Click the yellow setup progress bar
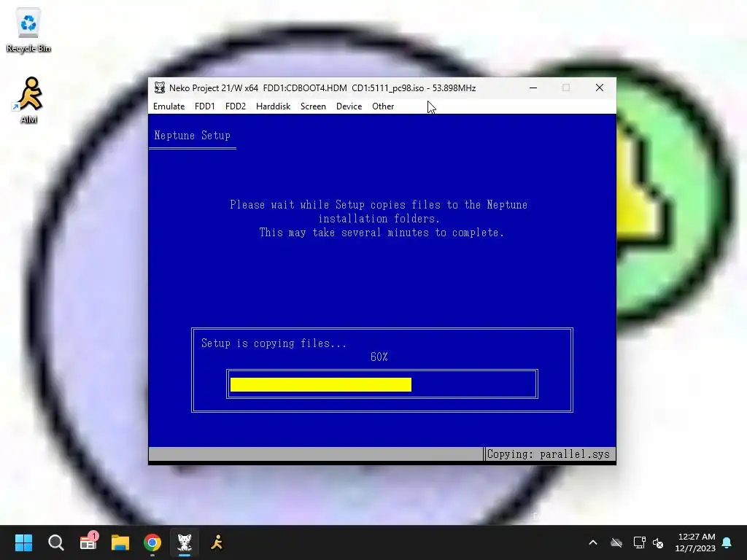The image size is (747, 560). coord(321,384)
